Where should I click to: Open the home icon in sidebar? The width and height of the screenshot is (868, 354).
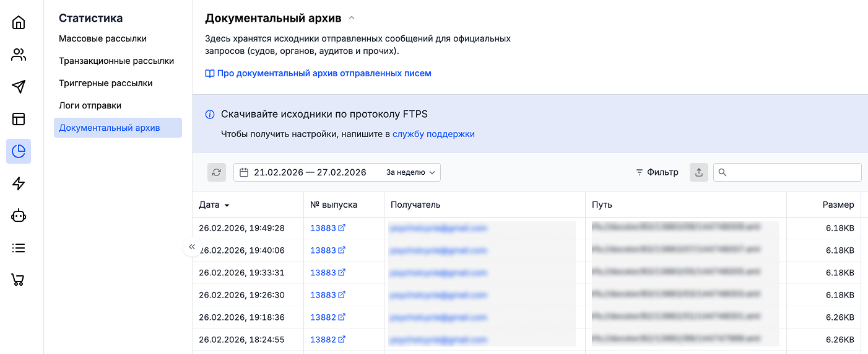coord(19,23)
